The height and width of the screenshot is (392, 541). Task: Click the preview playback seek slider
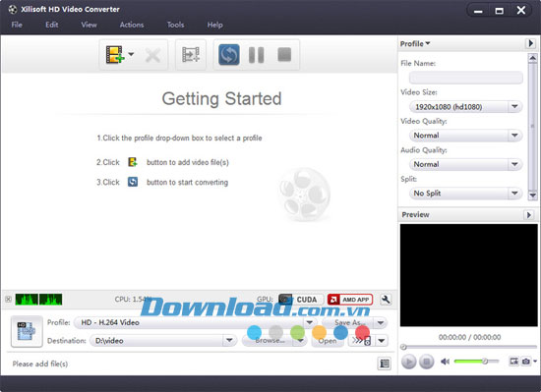pos(468,347)
